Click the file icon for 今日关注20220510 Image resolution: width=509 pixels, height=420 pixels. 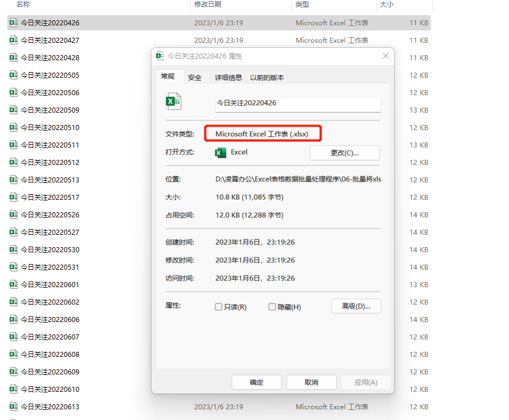tap(14, 128)
